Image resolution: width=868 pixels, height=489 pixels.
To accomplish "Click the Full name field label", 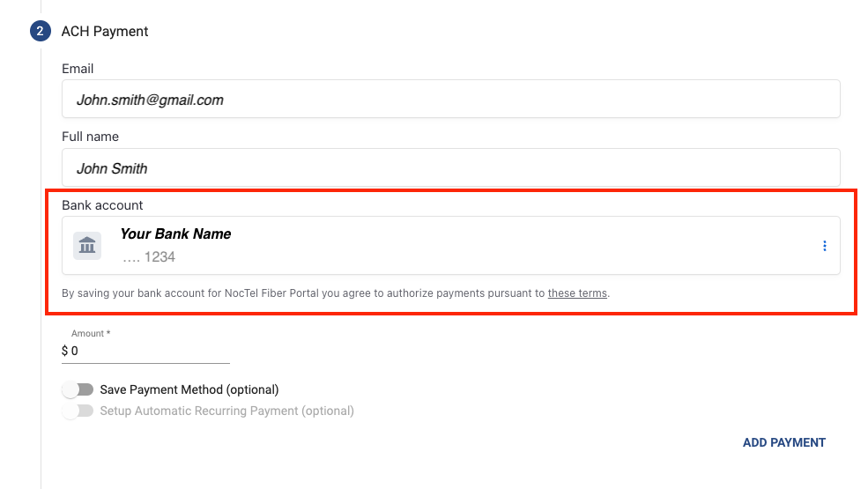I will [x=90, y=137].
